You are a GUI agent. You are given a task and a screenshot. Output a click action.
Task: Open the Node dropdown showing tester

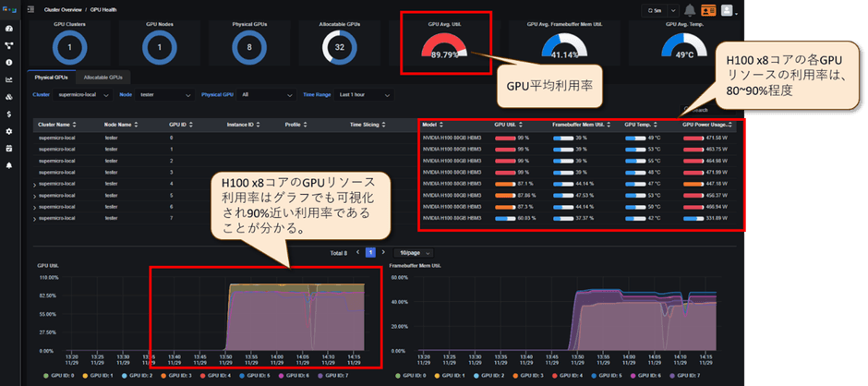(x=165, y=95)
